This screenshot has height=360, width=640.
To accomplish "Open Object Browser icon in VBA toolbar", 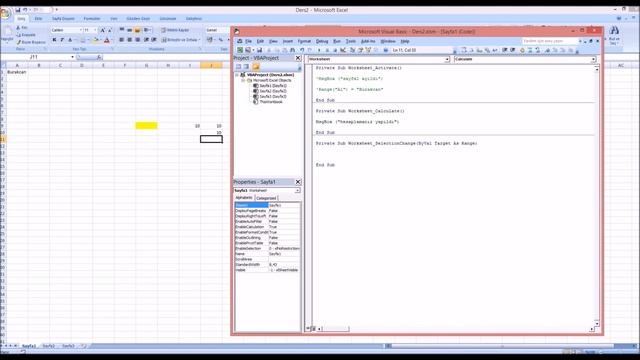I will [x=369, y=50].
